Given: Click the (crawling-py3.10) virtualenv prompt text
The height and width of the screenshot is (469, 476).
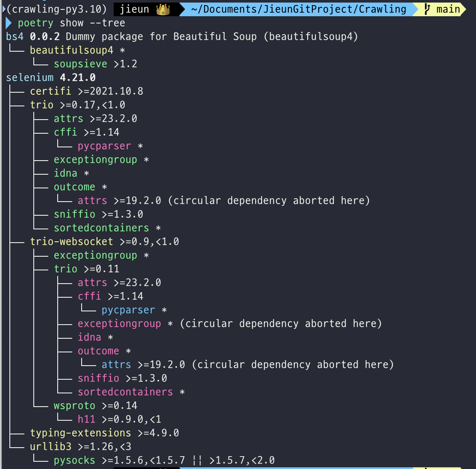Looking at the screenshot, I should click(x=56, y=9).
